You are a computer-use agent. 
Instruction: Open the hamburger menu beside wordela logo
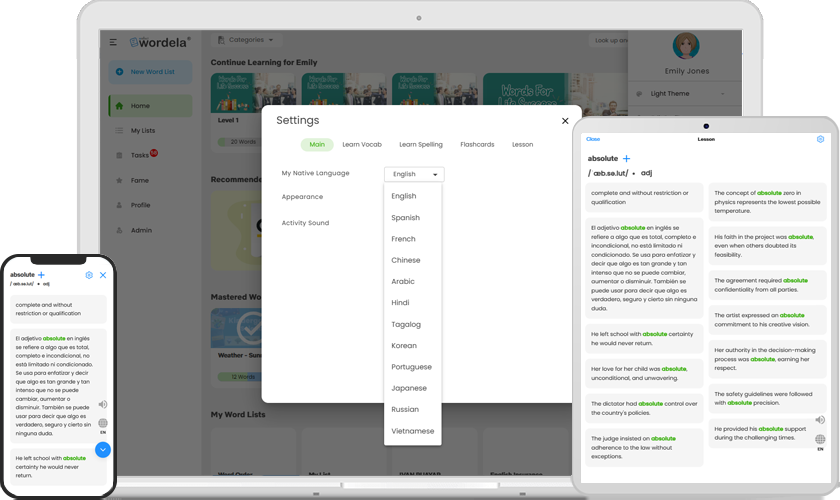(x=113, y=42)
